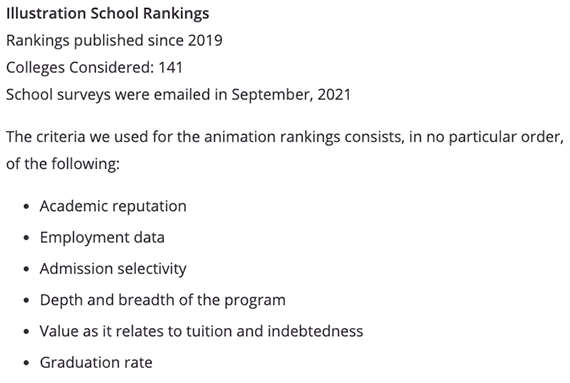570x383 pixels.
Task: Click the 'of the following:' line
Action: pyautogui.click(x=63, y=164)
